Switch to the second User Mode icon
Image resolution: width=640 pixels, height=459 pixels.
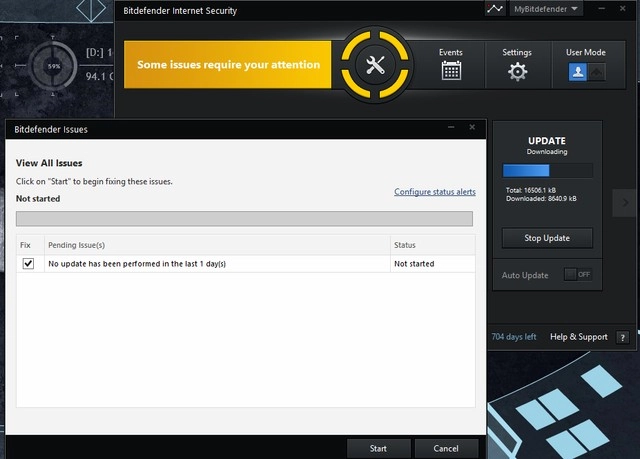(596, 72)
